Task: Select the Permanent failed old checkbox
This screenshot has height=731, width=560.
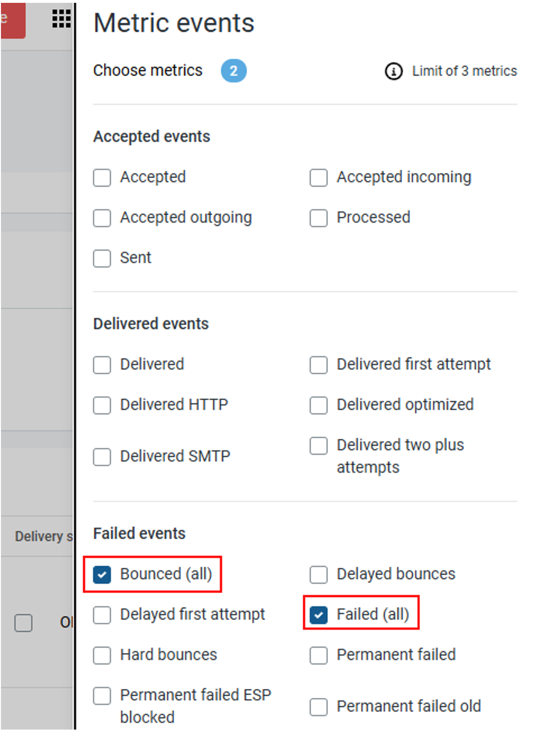Action: coord(318,707)
